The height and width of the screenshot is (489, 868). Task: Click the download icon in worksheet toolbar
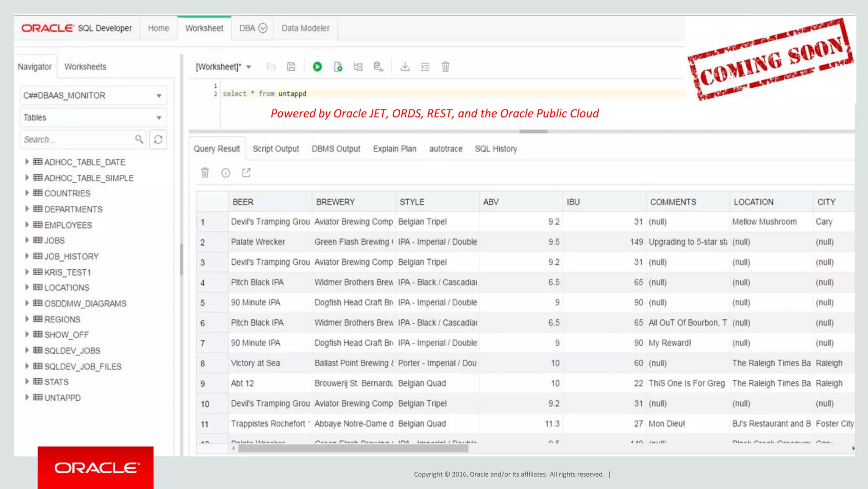[405, 67]
